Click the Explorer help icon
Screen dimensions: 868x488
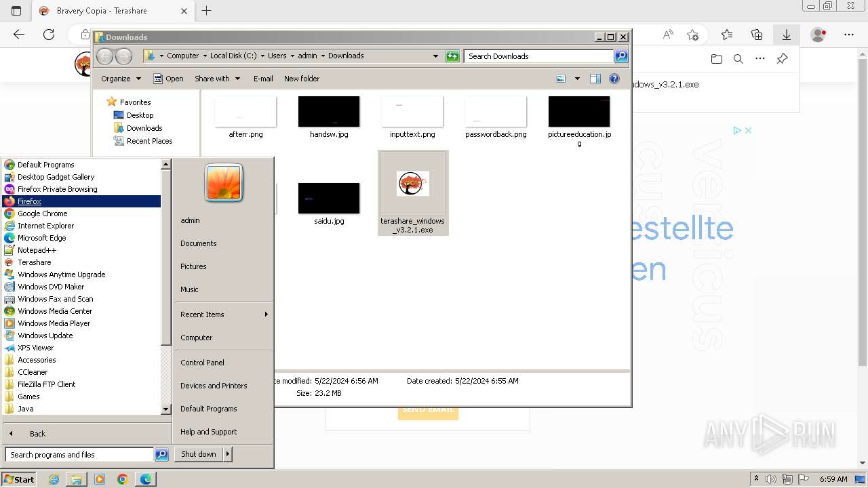coord(614,79)
